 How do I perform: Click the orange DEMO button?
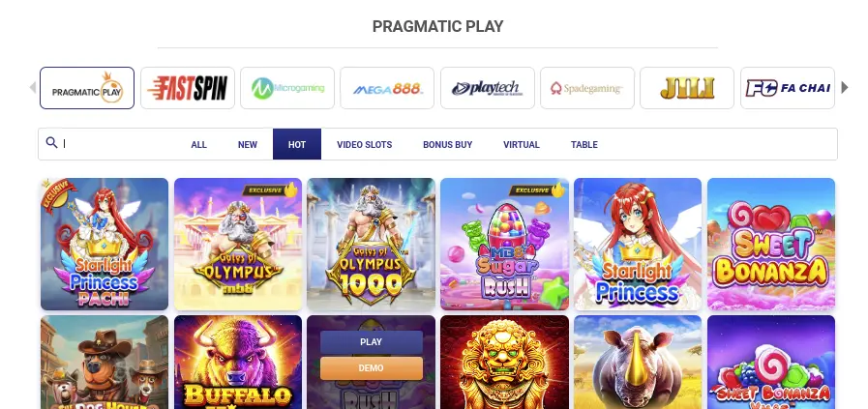click(x=372, y=368)
